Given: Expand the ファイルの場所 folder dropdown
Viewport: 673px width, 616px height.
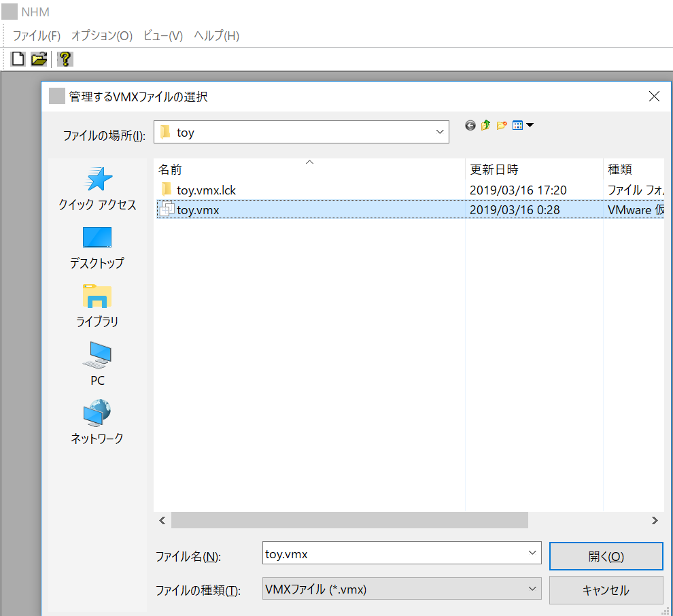Looking at the screenshot, I should [x=440, y=132].
